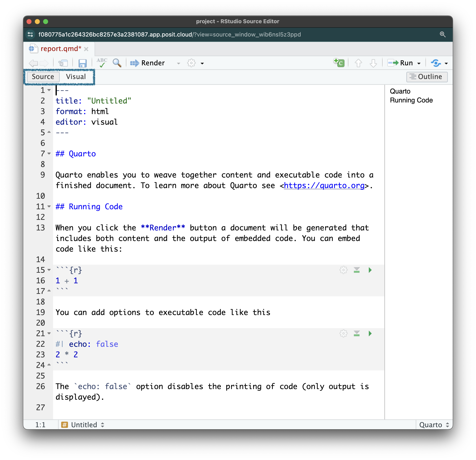Jump to Quarto section in outline
The width and height of the screenshot is (476, 460).
pyautogui.click(x=400, y=91)
